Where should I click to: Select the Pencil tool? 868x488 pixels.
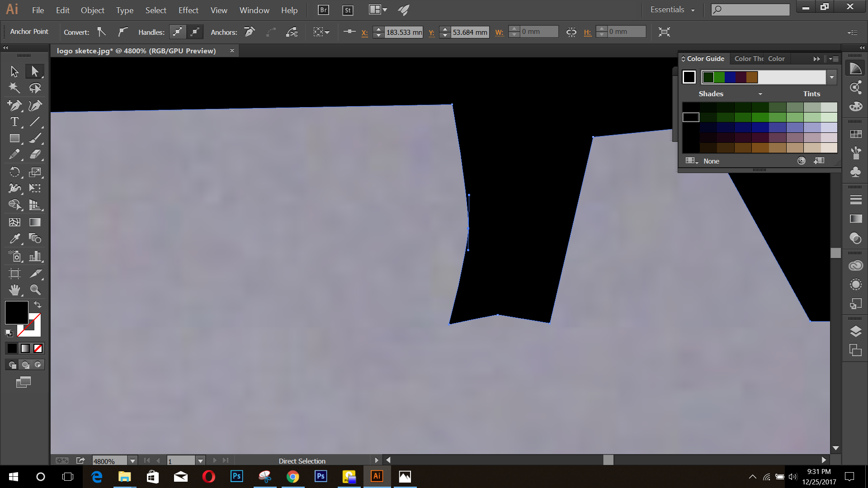tap(14, 155)
